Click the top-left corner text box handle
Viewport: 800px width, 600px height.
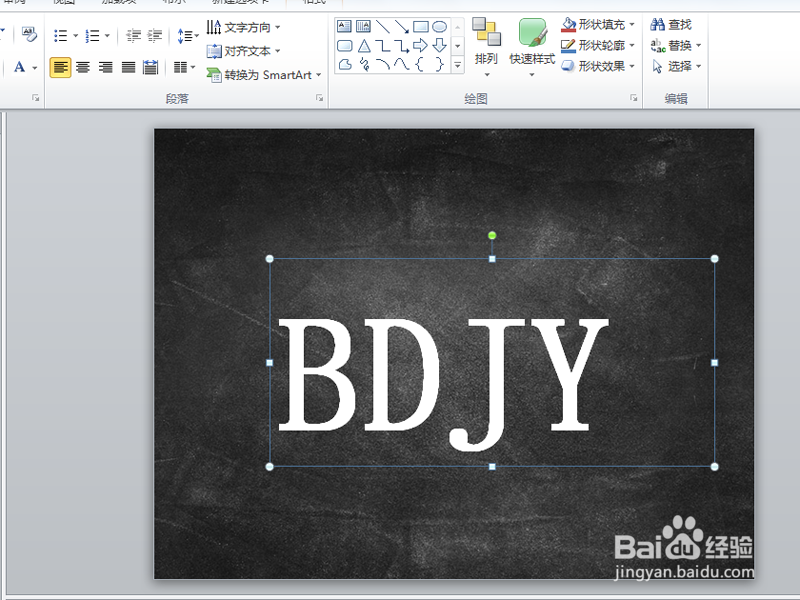point(269,259)
